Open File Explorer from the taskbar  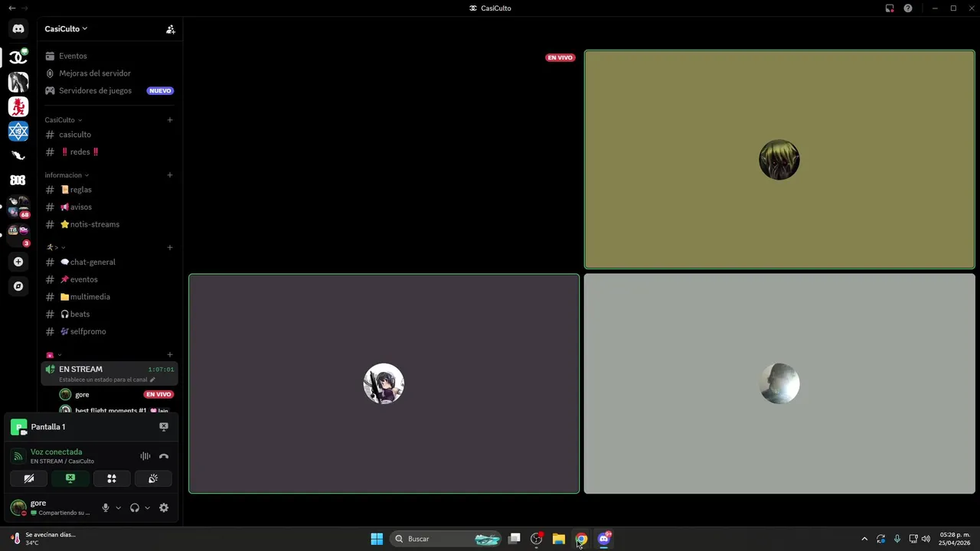point(559,539)
